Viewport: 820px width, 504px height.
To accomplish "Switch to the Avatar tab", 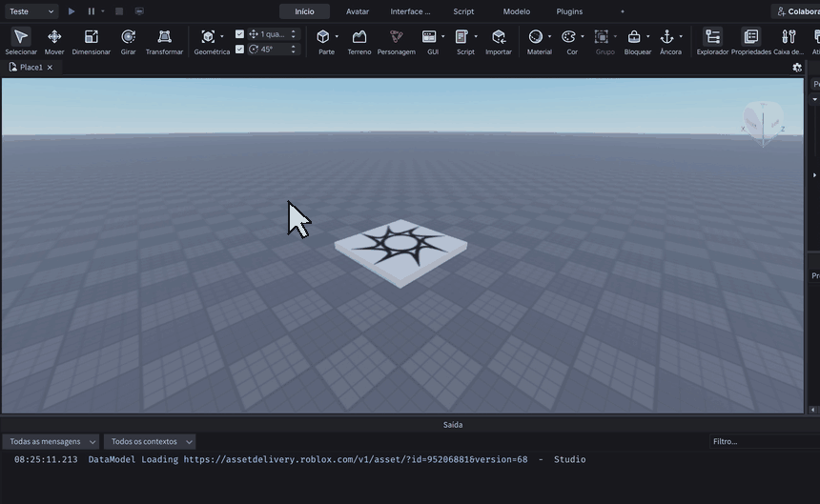I will [x=358, y=11].
